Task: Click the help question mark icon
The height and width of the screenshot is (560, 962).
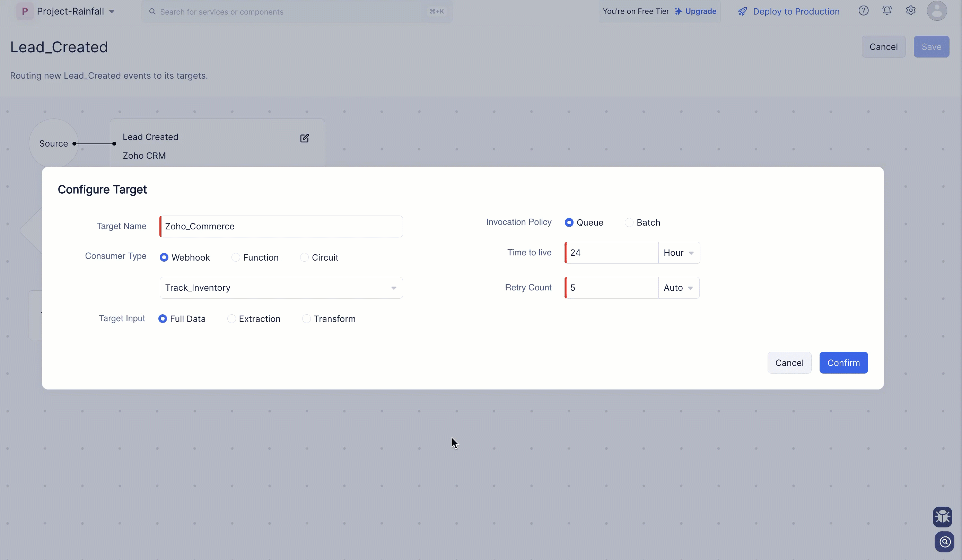Action: click(863, 11)
